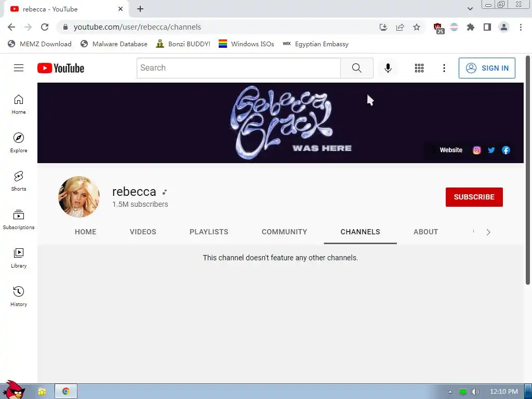Click the taskbar clock showing 12:10 PM
Viewport: 532px width, 399px height.
(504, 392)
